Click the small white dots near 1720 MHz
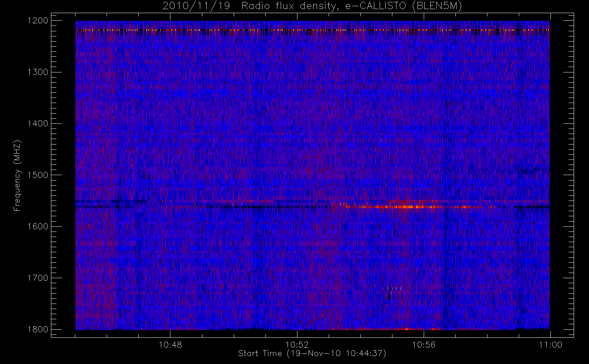Viewport: 589px width, 364px height. pyautogui.click(x=395, y=289)
